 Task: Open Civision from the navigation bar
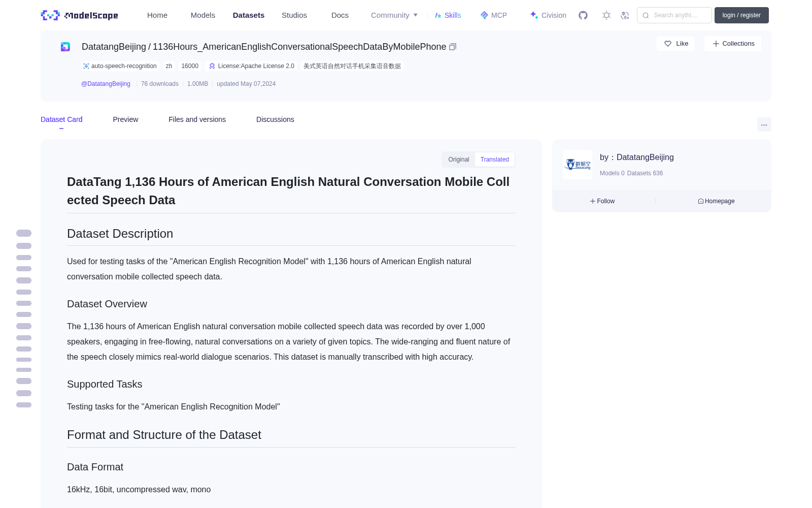click(x=548, y=15)
